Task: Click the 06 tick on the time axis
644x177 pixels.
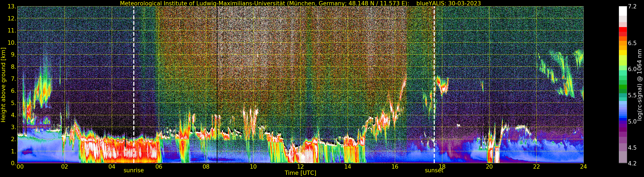Action: coord(159,167)
